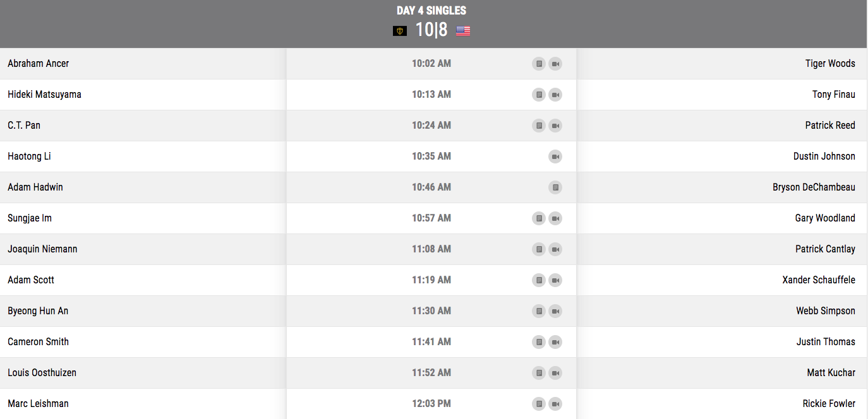Click article icon in 10:46 AM row
The height and width of the screenshot is (419, 868).
(555, 187)
